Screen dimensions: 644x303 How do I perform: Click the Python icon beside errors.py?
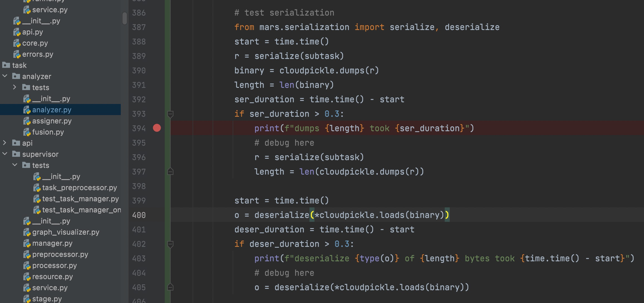[x=17, y=54]
